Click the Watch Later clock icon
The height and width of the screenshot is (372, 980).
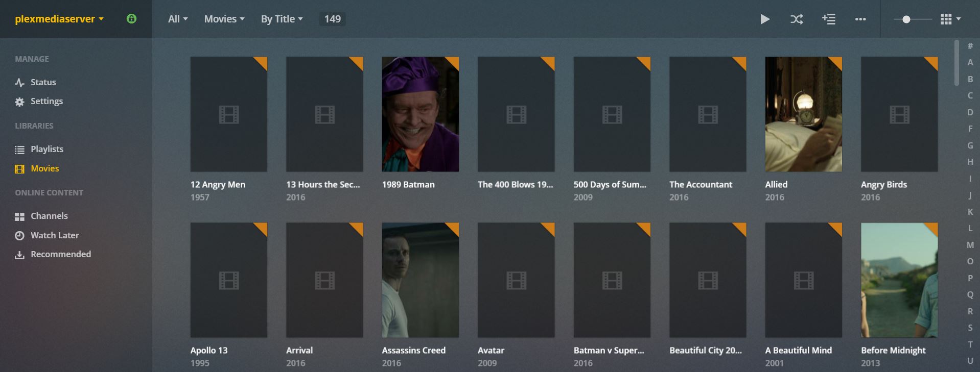[19, 236]
